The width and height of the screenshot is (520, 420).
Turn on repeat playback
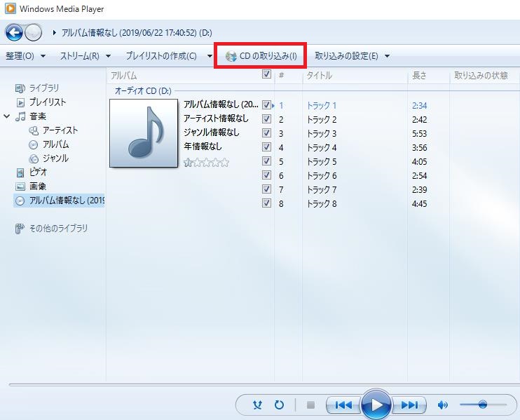(279, 405)
